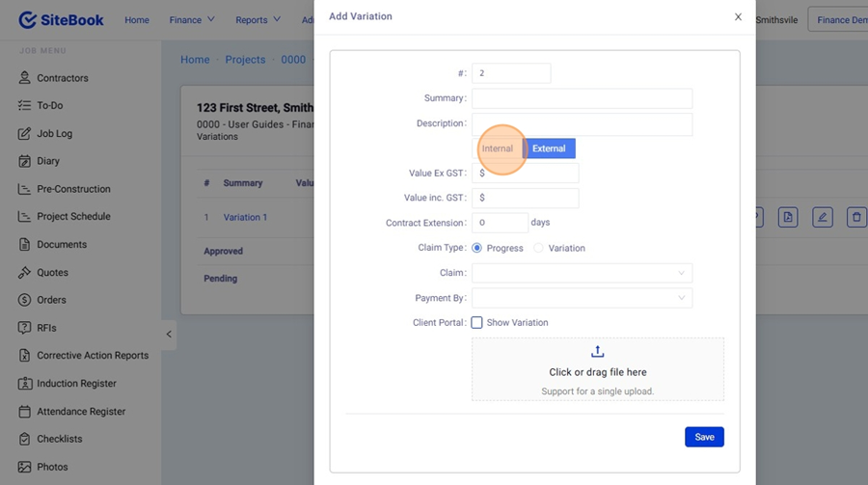Click the upload icon in file drop area
This screenshot has height=485, width=868.
(x=597, y=352)
